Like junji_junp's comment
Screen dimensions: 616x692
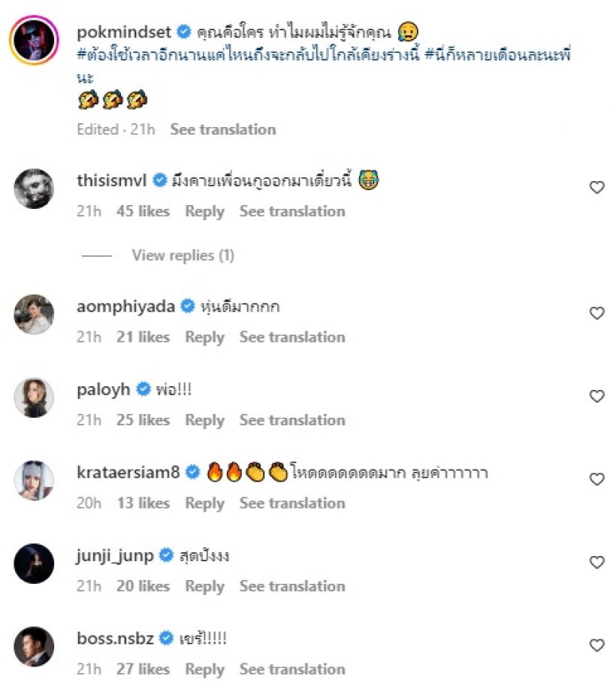pyautogui.click(x=596, y=562)
